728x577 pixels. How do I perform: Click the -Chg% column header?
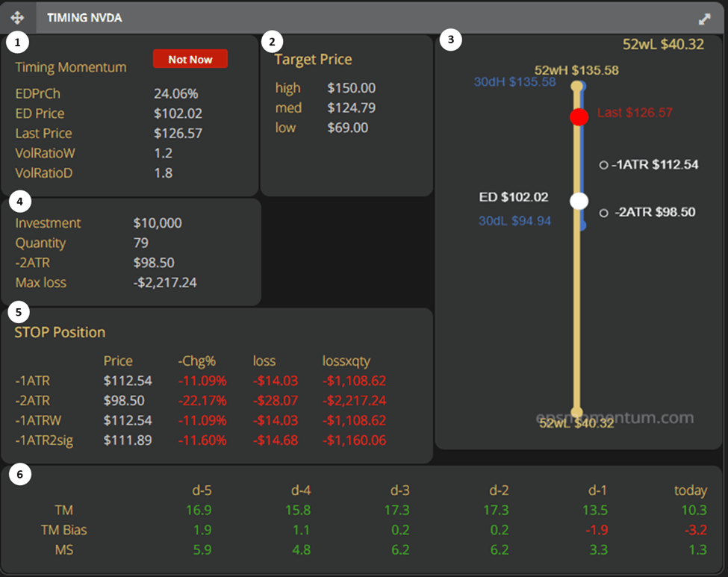pyautogui.click(x=197, y=361)
